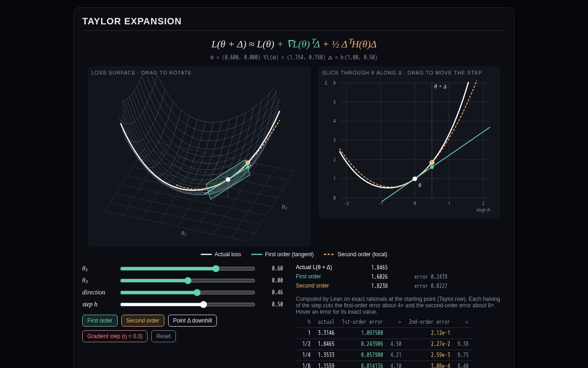Click the '1st-order error' column header
The image size is (588, 368).
(x=362, y=322)
